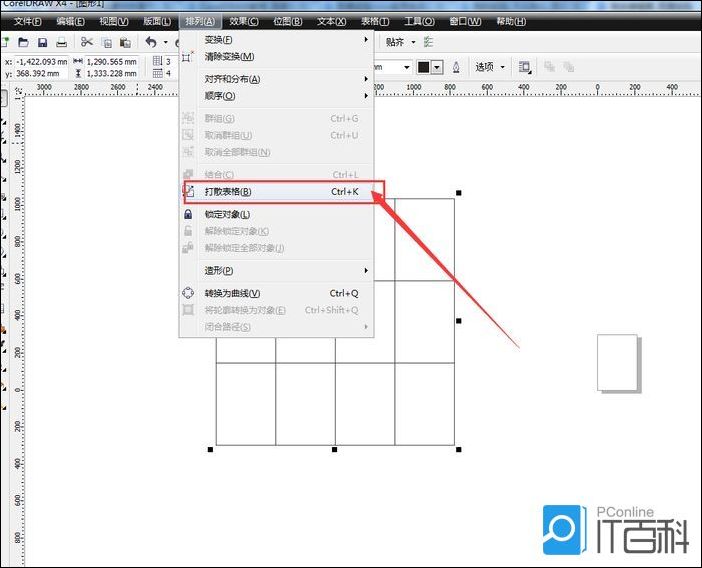This screenshot has width=702, height=568.
Task: Open the 位图(B) menu
Action: pyautogui.click(x=288, y=21)
